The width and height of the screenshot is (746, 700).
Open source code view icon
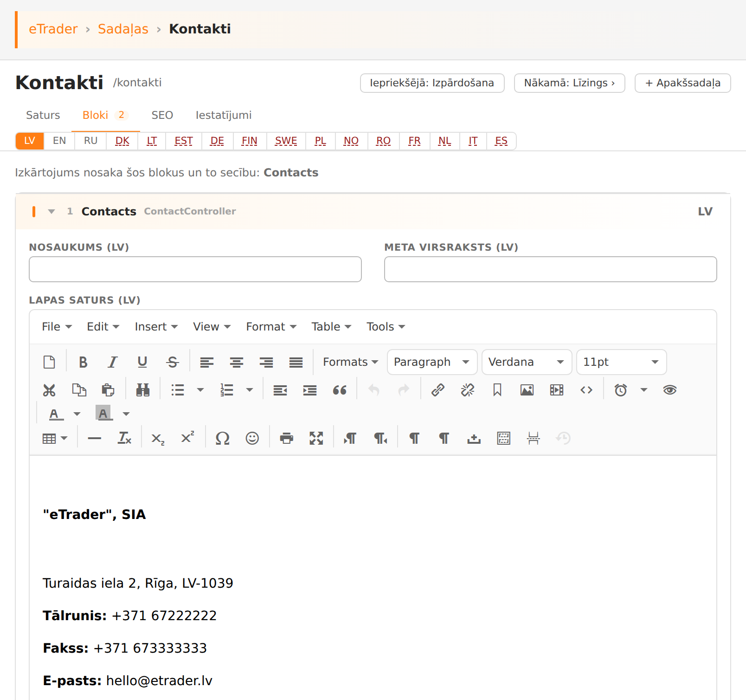coord(586,390)
